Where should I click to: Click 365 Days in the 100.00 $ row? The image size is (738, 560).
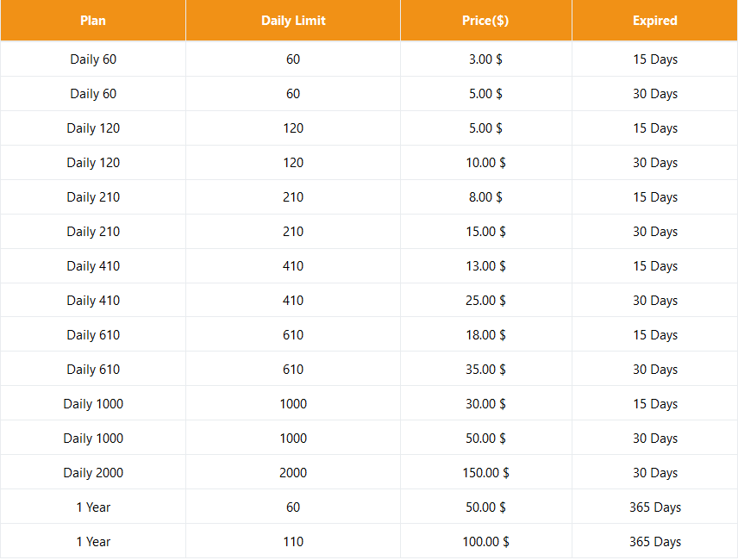[x=655, y=542]
